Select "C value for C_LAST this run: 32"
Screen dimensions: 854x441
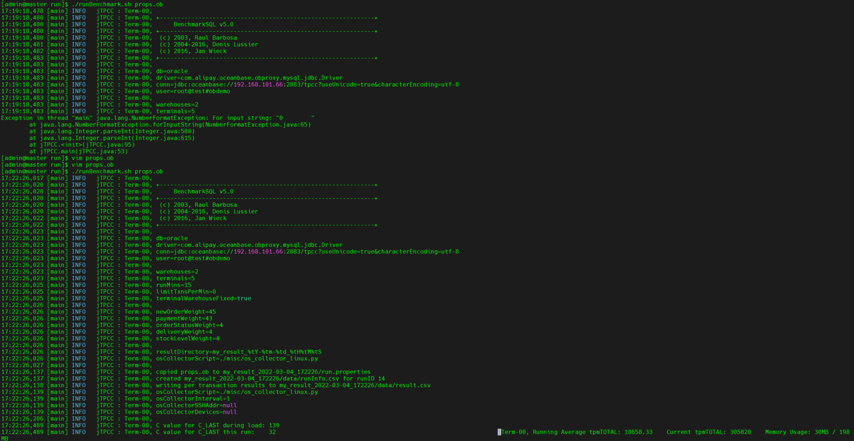click(139, 432)
